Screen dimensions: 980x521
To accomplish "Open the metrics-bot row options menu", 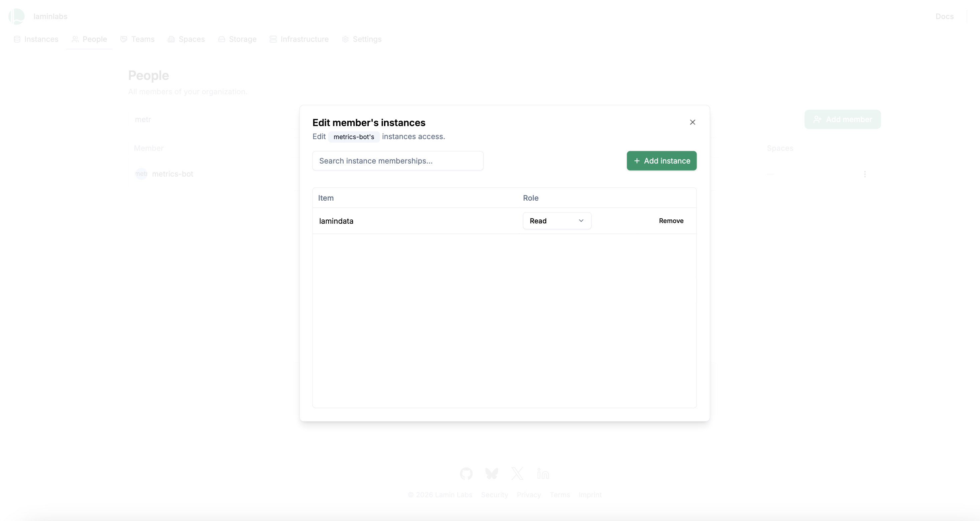I will click(x=865, y=174).
